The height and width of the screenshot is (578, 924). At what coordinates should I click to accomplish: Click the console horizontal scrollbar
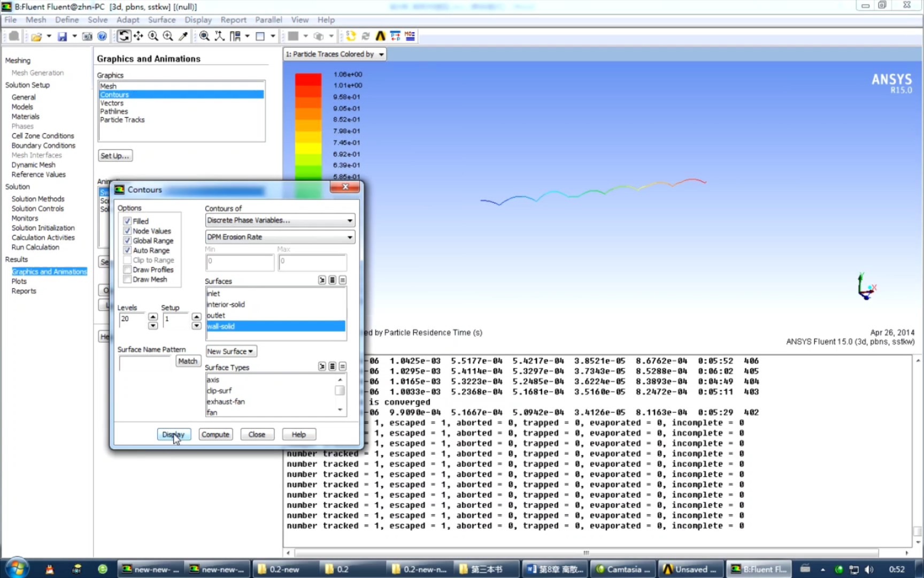[586, 553]
